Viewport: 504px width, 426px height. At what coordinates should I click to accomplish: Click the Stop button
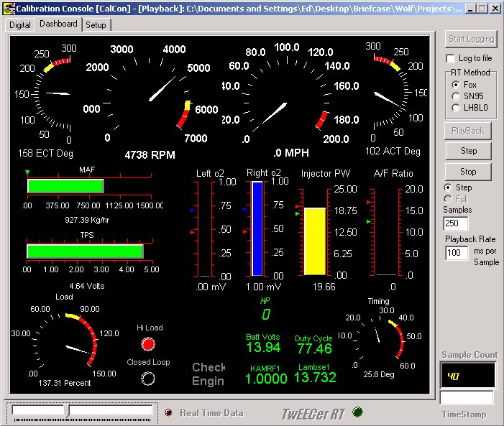[468, 172]
